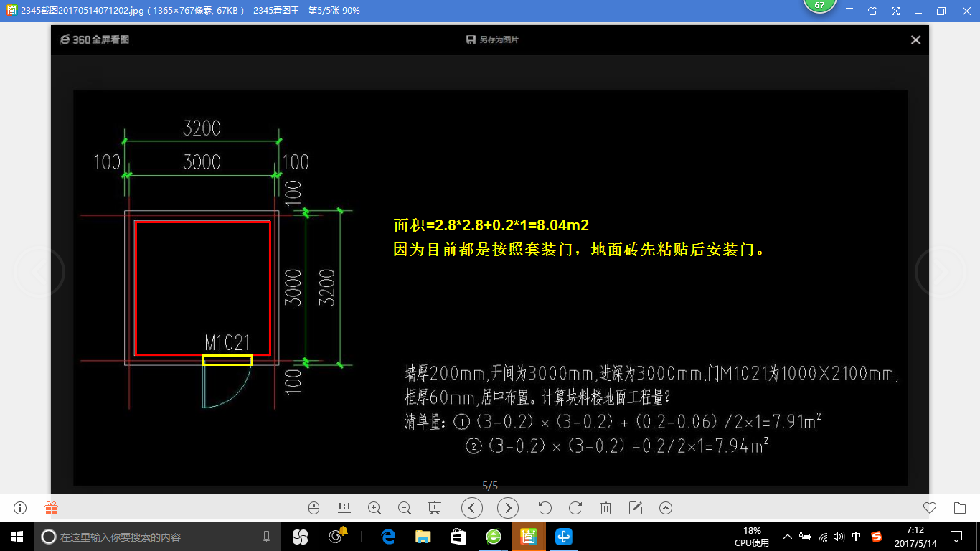Enter full screen with the four-arrow icon
The width and height of the screenshot is (980, 551).
(895, 11)
